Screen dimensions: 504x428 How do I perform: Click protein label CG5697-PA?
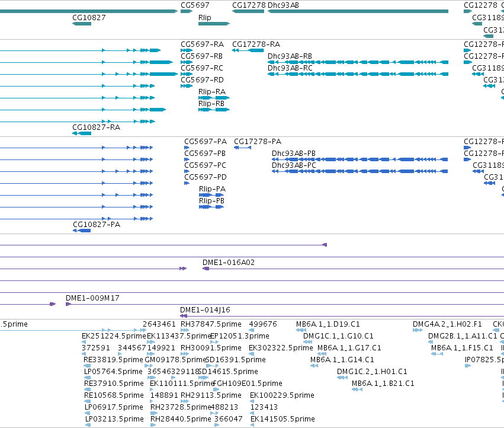tap(206, 142)
